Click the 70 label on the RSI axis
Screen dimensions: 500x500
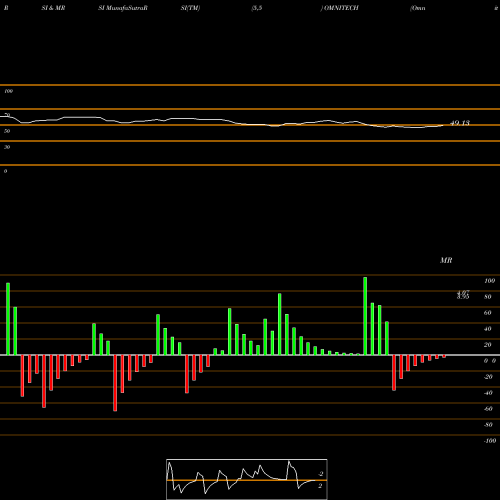coord(7,115)
